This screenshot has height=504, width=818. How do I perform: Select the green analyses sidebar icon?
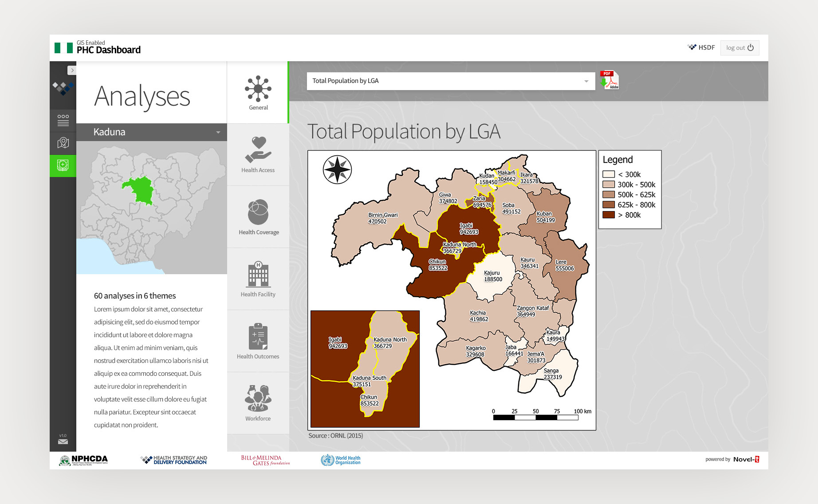(x=63, y=166)
